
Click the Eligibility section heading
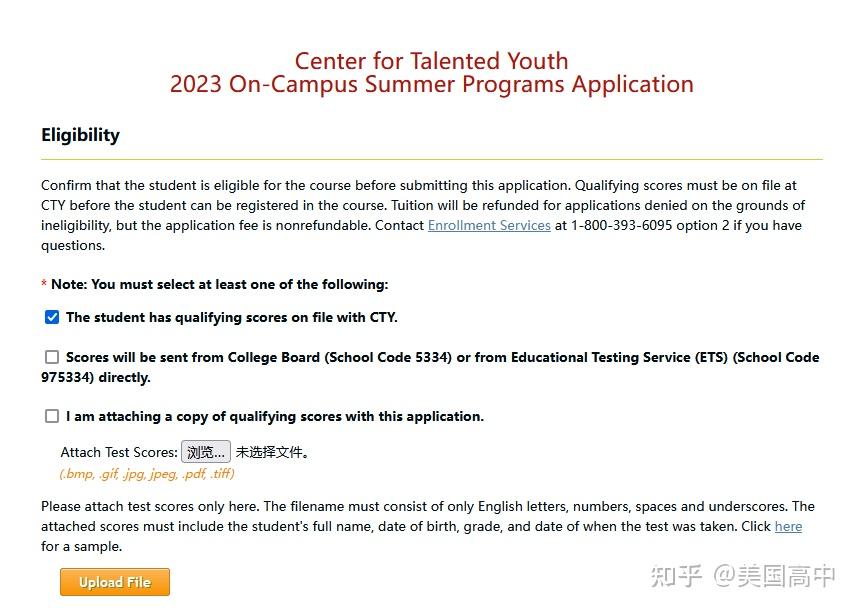click(x=80, y=135)
